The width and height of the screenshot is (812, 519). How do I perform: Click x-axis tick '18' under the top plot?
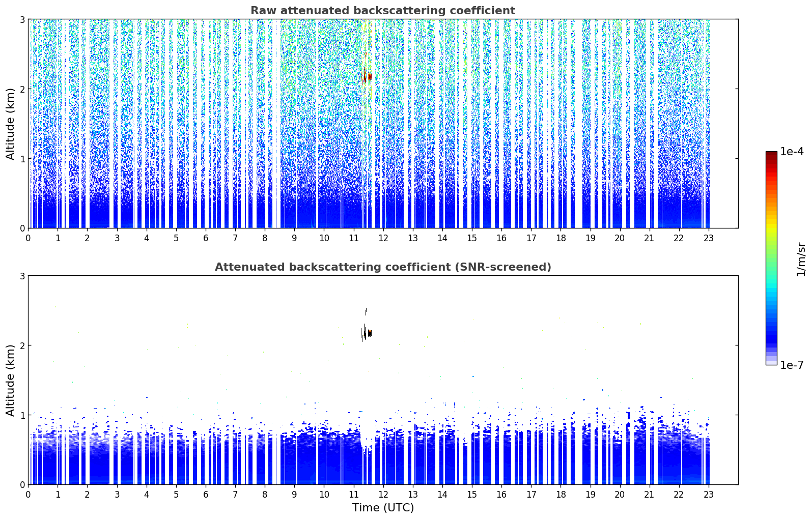click(561, 238)
